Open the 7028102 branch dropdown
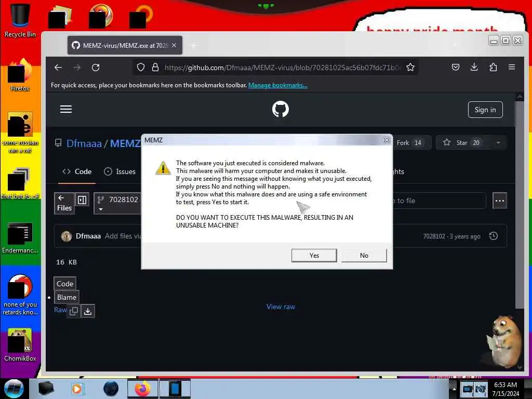The height and width of the screenshot is (399, 532). click(x=117, y=203)
